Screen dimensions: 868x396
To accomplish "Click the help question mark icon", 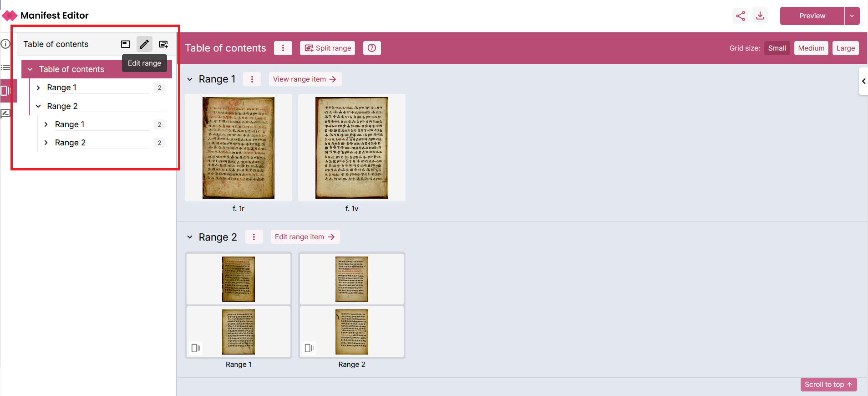I will click(x=372, y=48).
